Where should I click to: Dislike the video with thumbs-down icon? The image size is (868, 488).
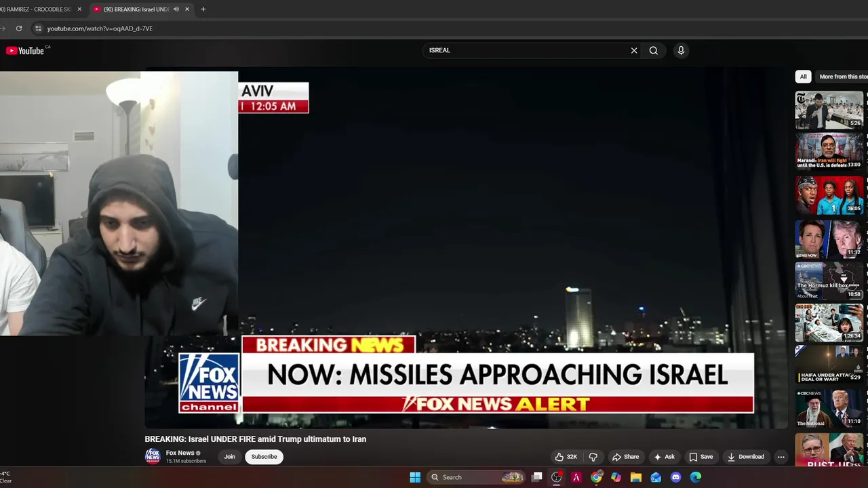point(593,457)
